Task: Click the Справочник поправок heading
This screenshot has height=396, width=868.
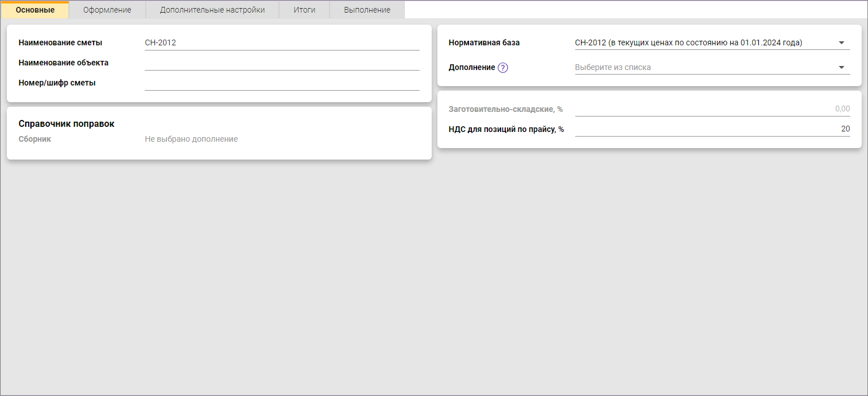Action: click(67, 123)
